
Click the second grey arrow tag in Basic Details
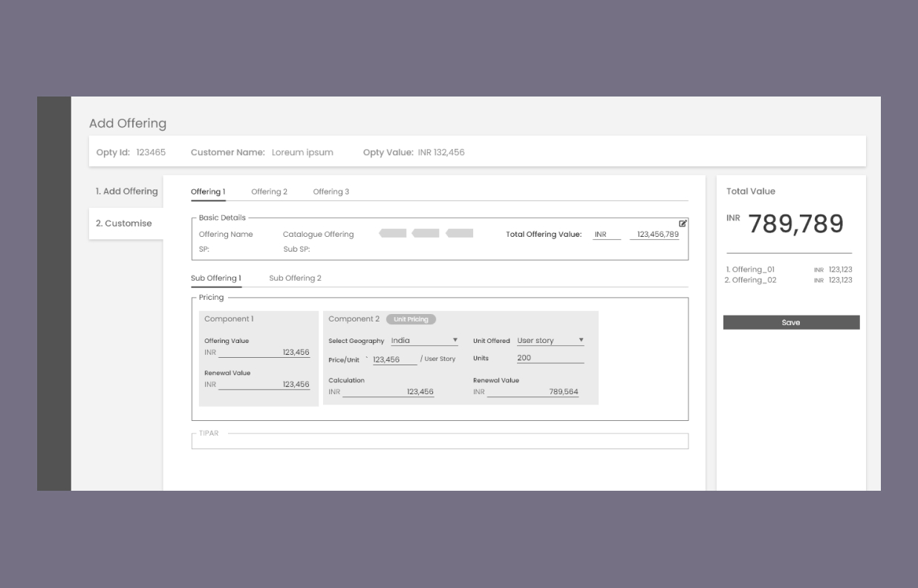426,234
